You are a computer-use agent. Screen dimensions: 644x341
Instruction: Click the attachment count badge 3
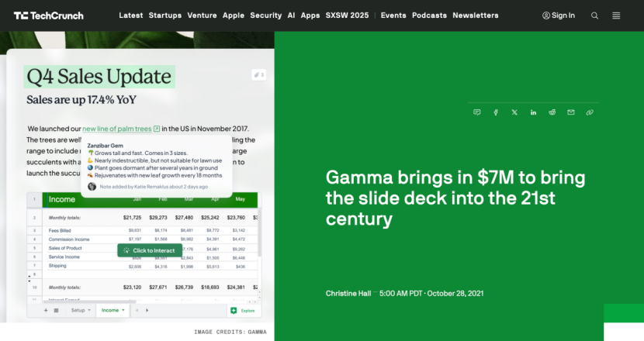[x=258, y=74]
